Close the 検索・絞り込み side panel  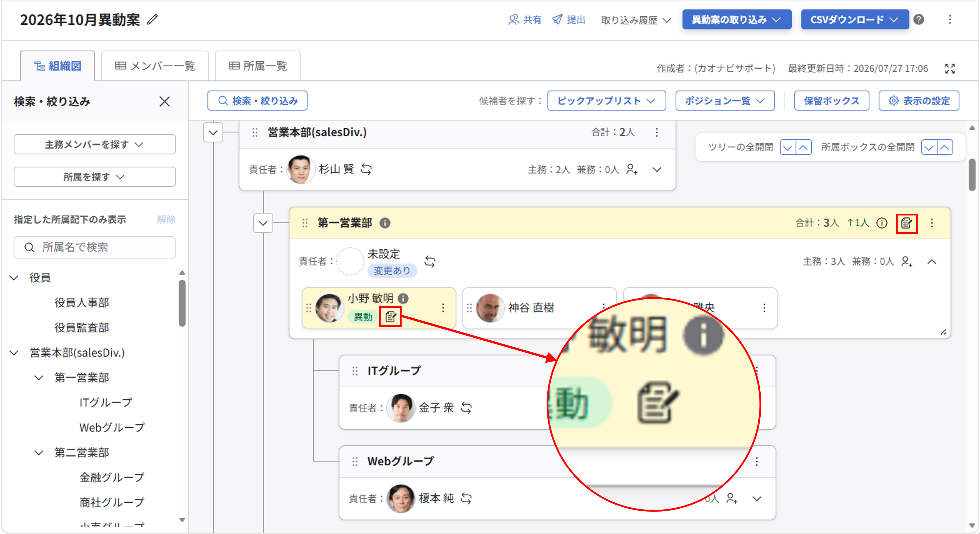[x=164, y=102]
